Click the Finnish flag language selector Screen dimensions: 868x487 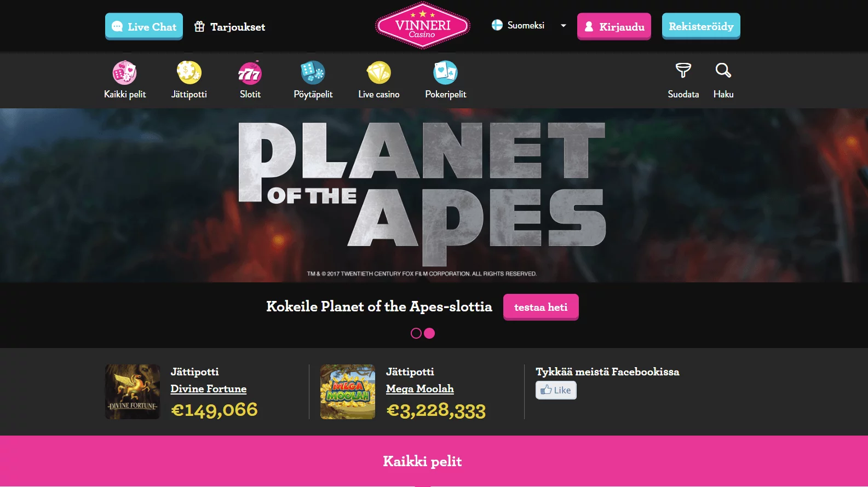pyautogui.click(x=497, y=25)
